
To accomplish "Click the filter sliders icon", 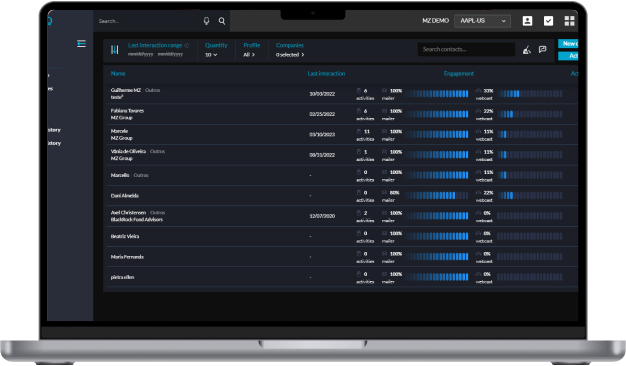I will [x=115, y=50].
